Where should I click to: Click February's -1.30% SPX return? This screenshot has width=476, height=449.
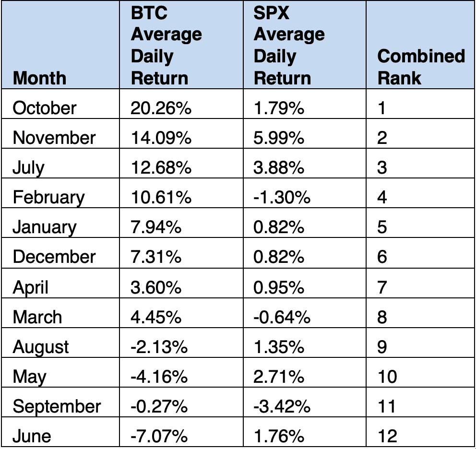[282, 197]
